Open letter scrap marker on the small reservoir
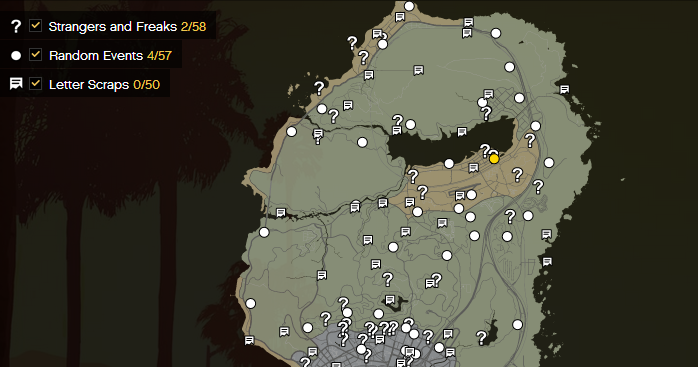The width and height of the screenshot is (698, 367). [390, 300]
